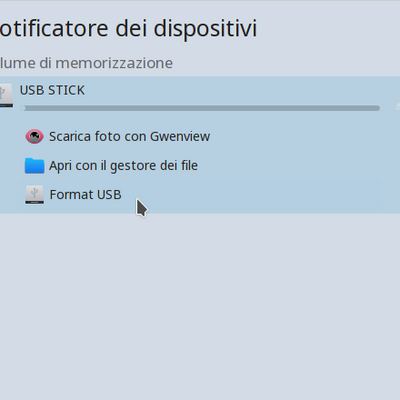Viewport: 400px width, 400px height.
Task: Click left end of the capacity bar
Action: [22, 108]
